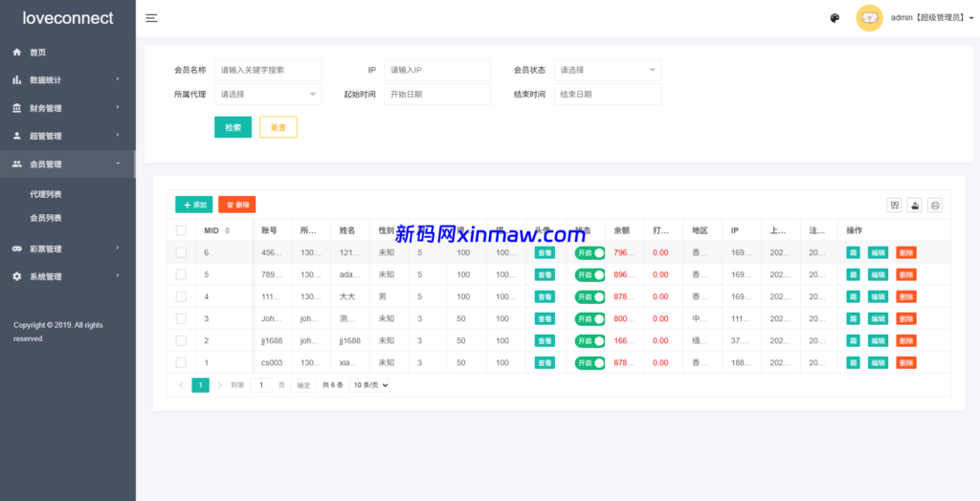
Task: Focus the IP input field
Action: (x=438, y=70)
